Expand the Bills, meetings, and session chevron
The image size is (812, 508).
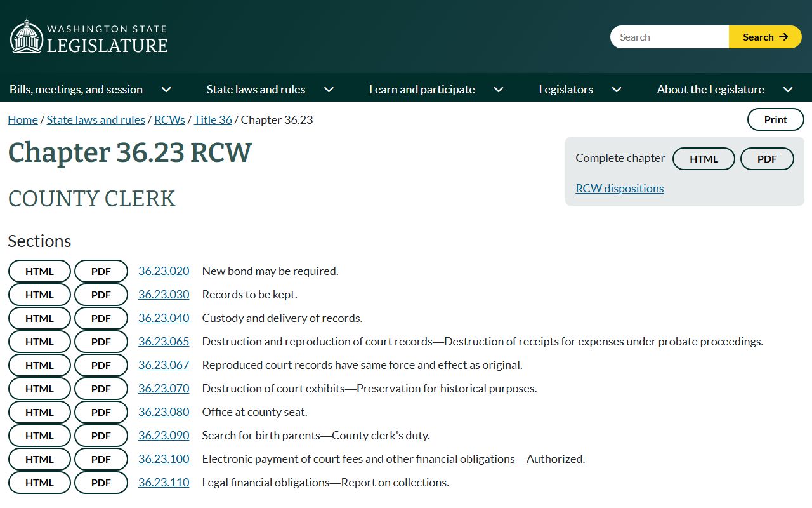[x=166, y=90]
